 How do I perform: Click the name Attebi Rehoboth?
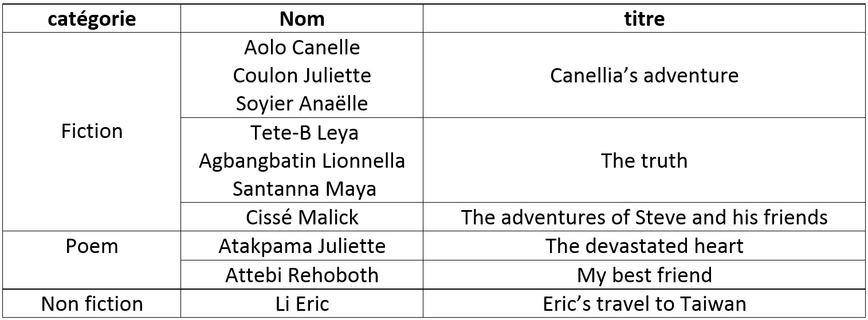[302, 275]
